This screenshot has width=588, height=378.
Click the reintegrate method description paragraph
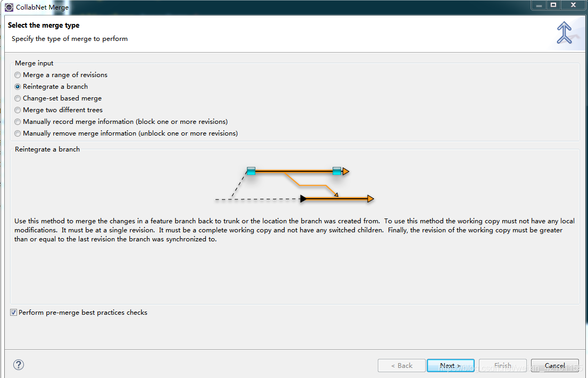pyautogui.click(x=294, y=230)
